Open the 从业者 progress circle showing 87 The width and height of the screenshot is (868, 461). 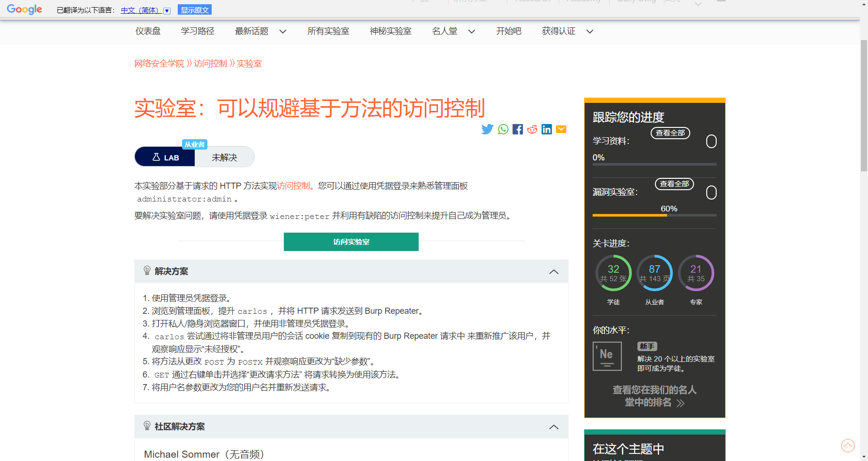tap(654, 273)
